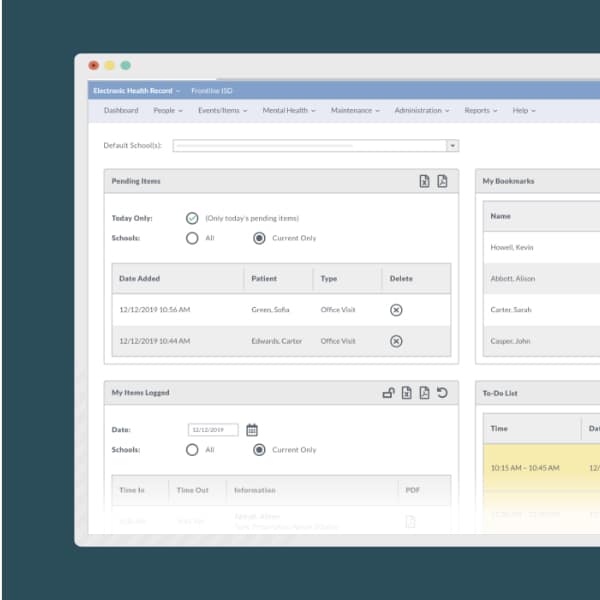This screenshot has width=600, height=600.
Task: Export Pending Items to Excel
Action: [424, 181]
